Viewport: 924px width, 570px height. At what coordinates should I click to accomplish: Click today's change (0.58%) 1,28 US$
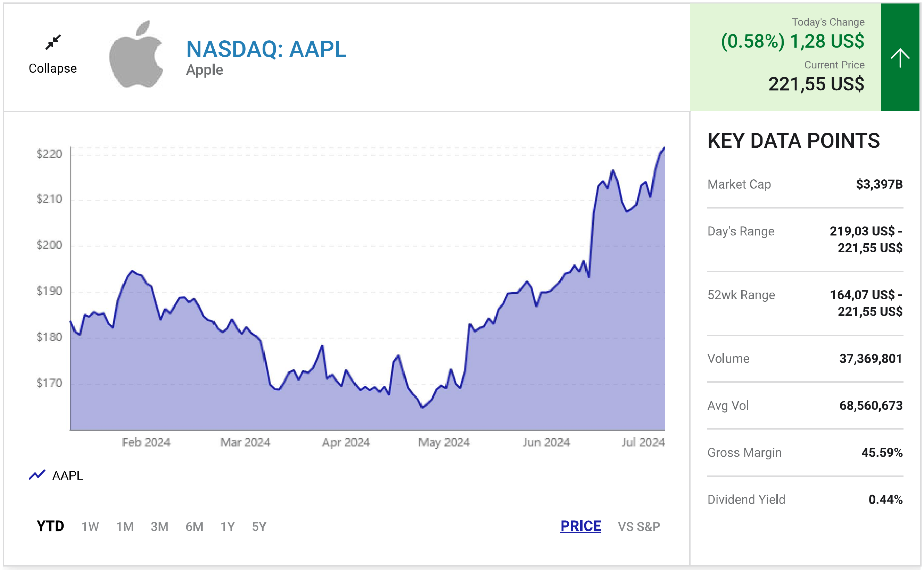click(793, 41)
